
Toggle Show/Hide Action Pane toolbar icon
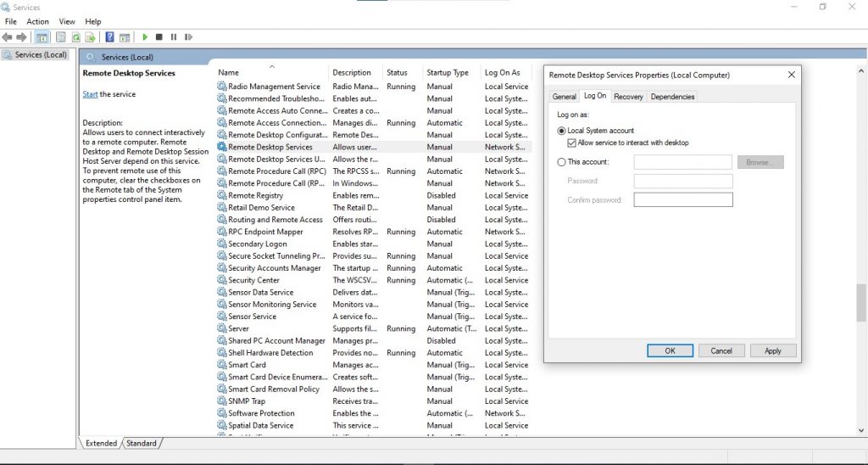point(125,37)
